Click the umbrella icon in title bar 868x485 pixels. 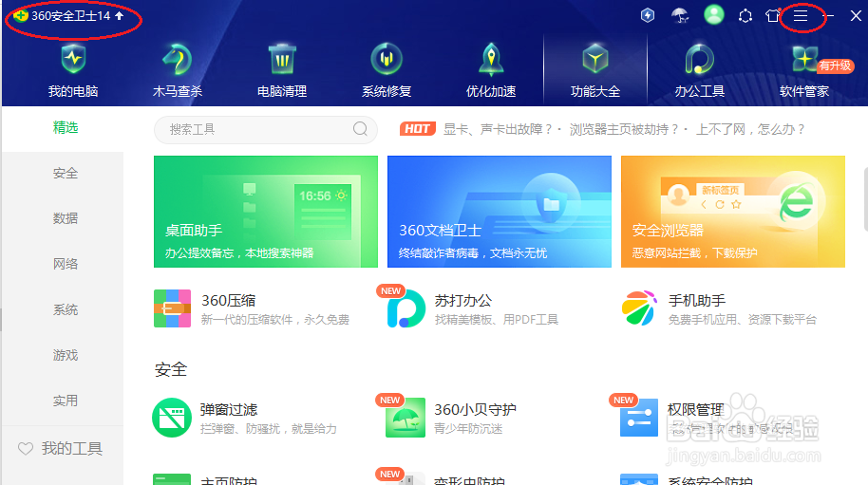[680, 15]
